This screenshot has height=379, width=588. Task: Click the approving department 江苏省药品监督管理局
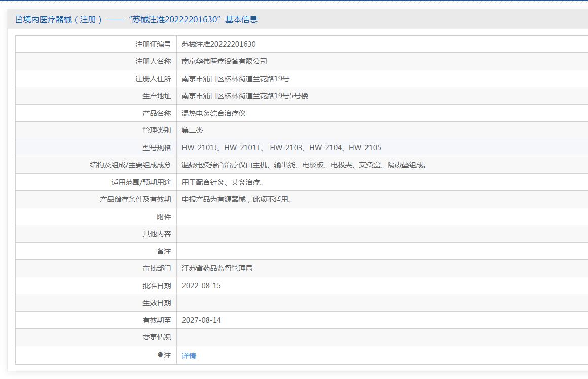[217, 268]
